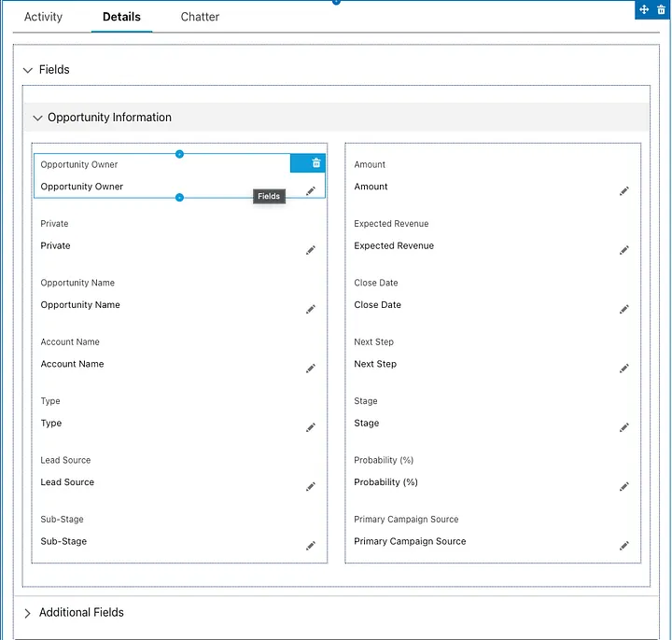The width and height of the screenshot is (672, 640).
Task: Edit the Lead Source pencil icon
Action: [x=311, y=487]
